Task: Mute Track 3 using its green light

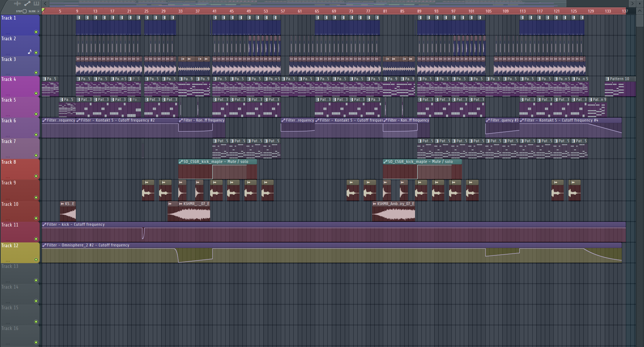Action: pyautogui.click(x=36, y=72)
